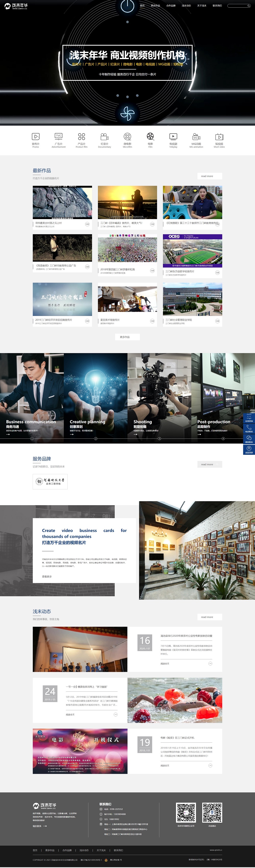Click the circle arrow in the 电影《蜕变》 news card
Image resolution: width=255 pixels, height=868 pixels.
pyautogui.click(x=210, y=765)
